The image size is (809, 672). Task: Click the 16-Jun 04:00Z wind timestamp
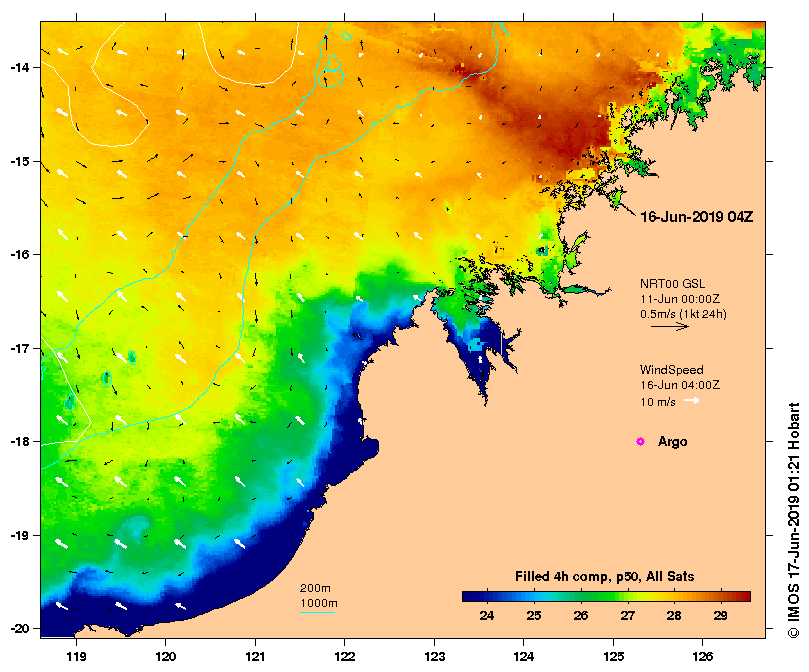click(x=680, y=385)
